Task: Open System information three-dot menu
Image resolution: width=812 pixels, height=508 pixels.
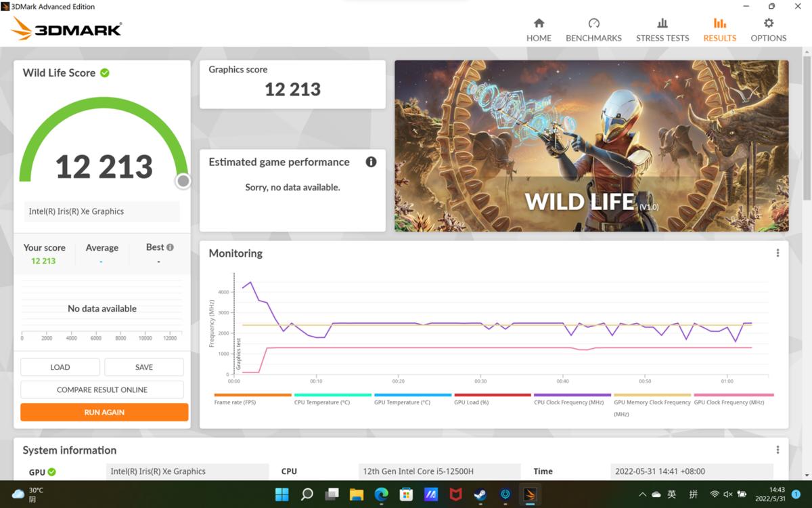Action: [x=777, y=450]
